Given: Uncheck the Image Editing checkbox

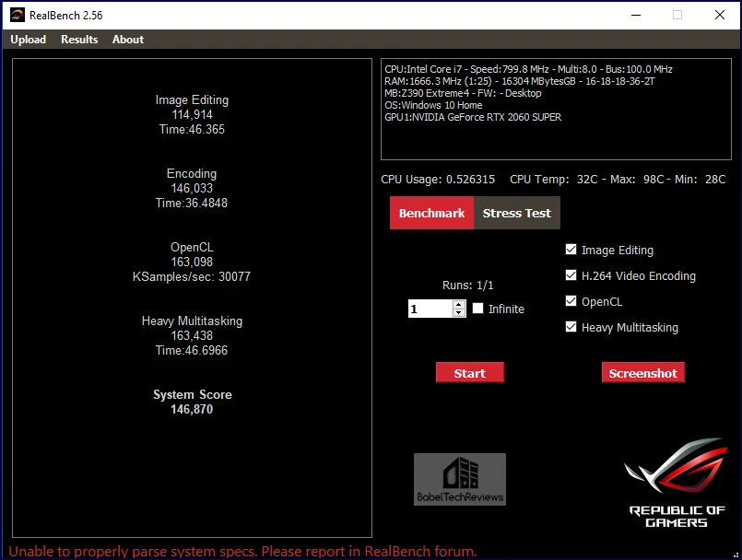Looking at the screenshot, I should (571, 250).
